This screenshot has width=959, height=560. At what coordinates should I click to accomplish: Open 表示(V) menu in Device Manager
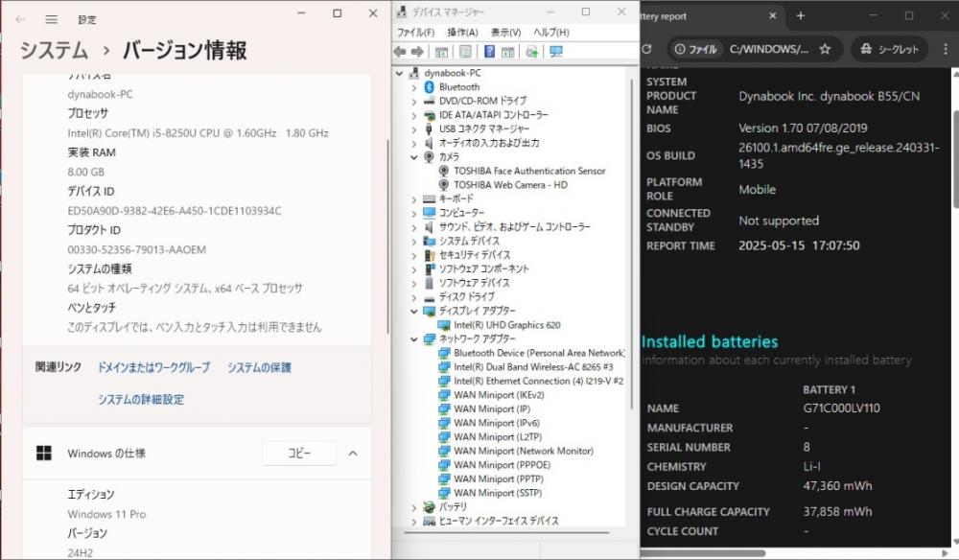(505, 33)
